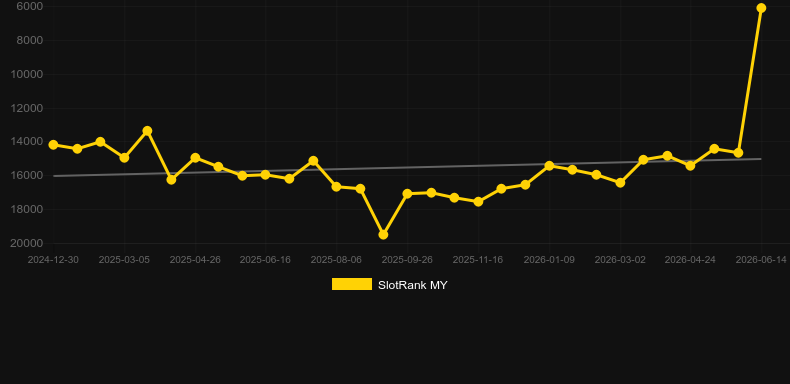Image resolution: width=790 pixels, height=384 pixels.
Task: Select the lowest data point near 19500
Action: point(383,235)
